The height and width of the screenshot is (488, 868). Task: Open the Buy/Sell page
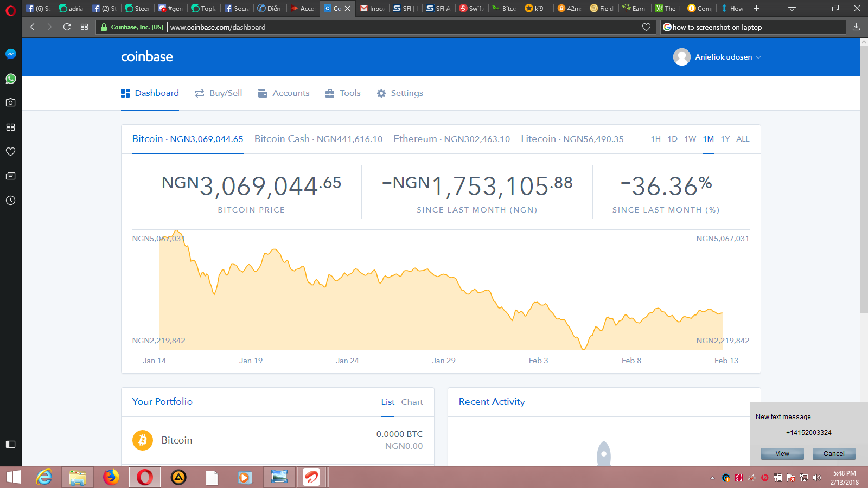click(x=219, y=93)
